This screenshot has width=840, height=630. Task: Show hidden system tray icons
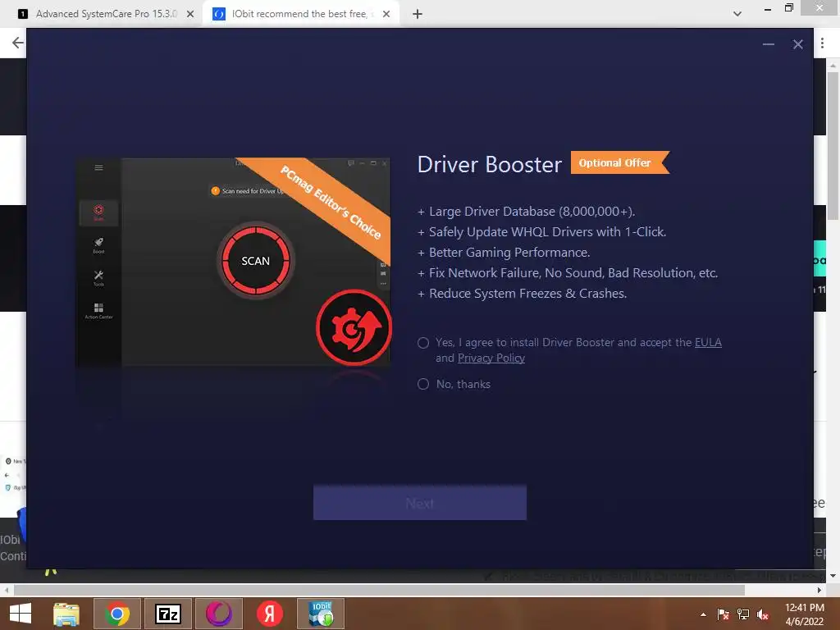point(703,614)
